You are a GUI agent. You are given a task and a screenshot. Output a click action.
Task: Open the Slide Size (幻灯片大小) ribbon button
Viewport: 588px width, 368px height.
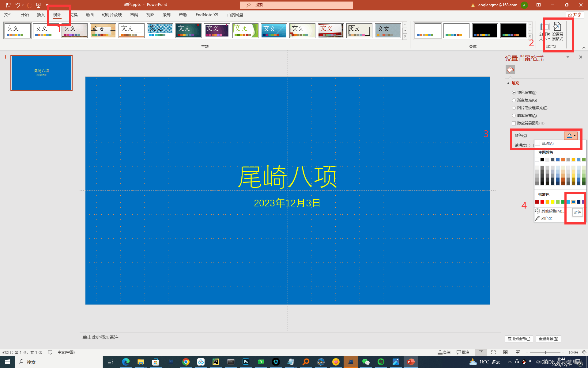(x=545, y=31)
